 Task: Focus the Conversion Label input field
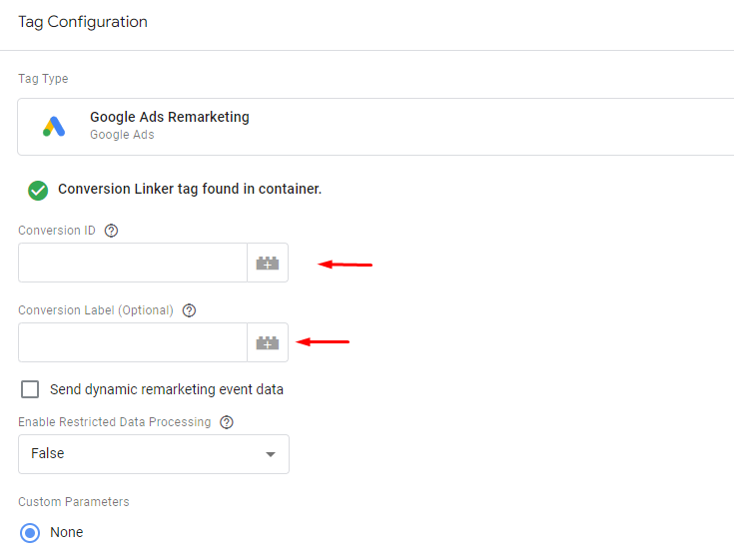click(133, 342)
